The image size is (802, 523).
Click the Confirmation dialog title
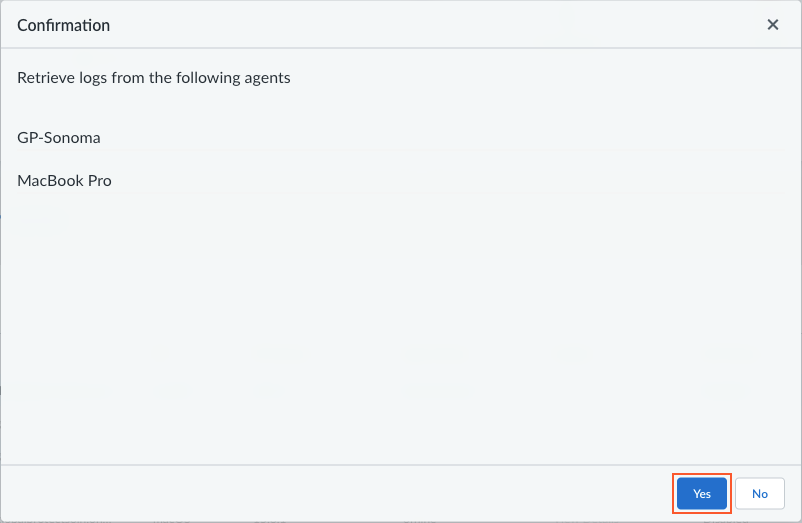tap(64, 25)
